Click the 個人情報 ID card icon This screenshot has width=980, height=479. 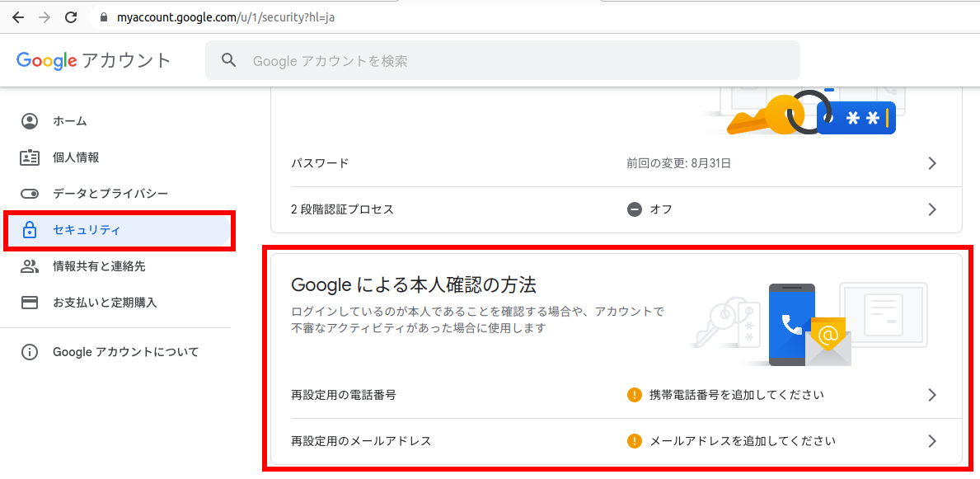coord(30,157)
